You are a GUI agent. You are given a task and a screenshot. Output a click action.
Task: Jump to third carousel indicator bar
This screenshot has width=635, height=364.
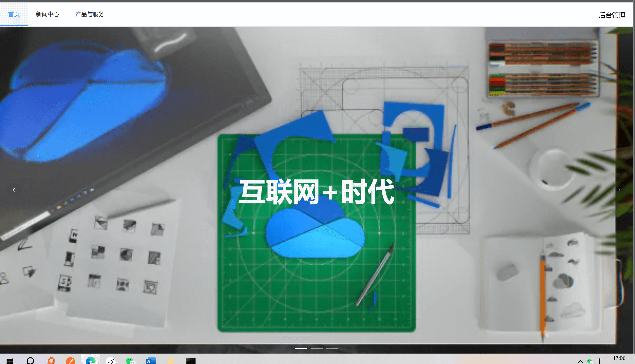point(332,348)
